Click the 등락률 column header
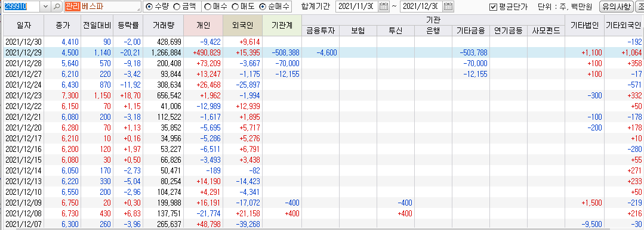The image size is (644, 230). [128, 26]
